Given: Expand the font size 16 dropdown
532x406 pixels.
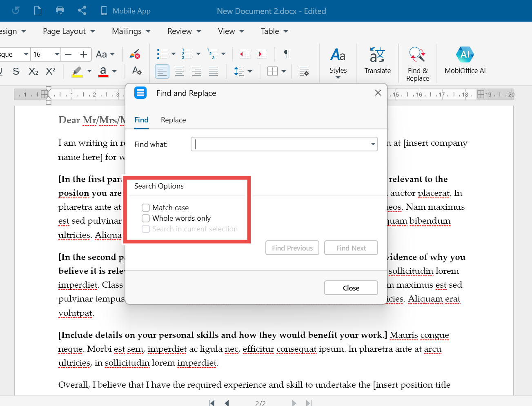Looking at the screenshot, I should point(57,54).
